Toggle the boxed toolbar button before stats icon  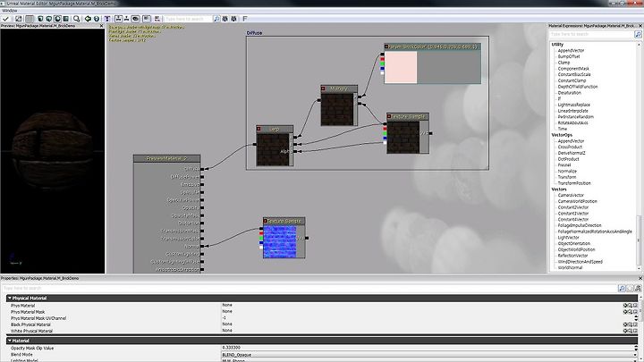click(146, 19)
